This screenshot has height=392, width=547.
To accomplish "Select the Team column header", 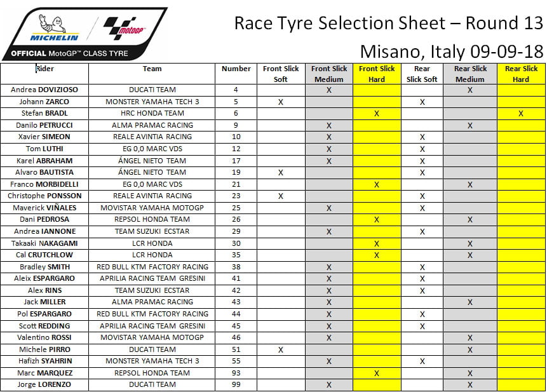I will point(152,69).
